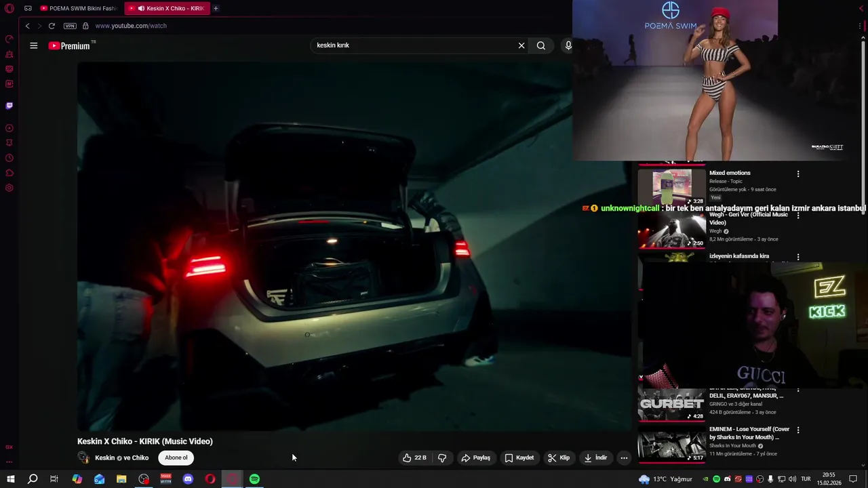Screen dimensions: 868x488
Task: Open Task View on the taskbar
Action: click(x=54, y=479)
